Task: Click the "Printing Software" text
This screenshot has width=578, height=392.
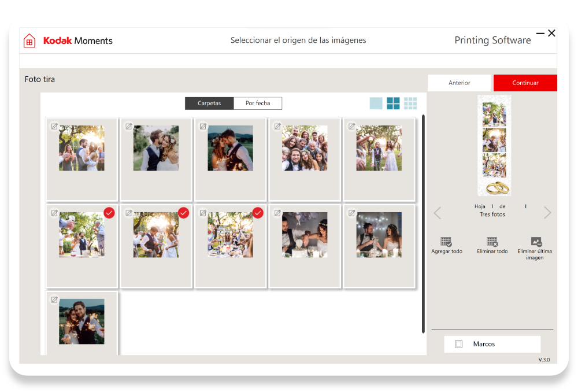Action: 492,40
